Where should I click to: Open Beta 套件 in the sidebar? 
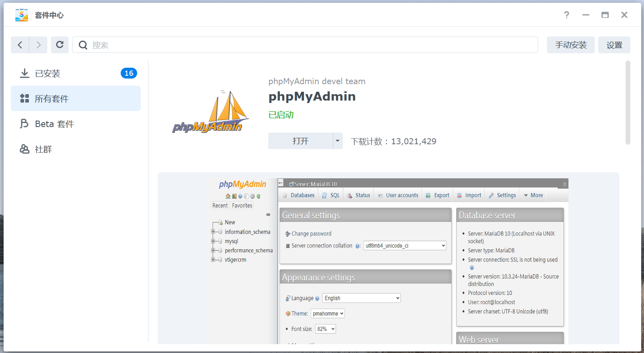[76, 124]
